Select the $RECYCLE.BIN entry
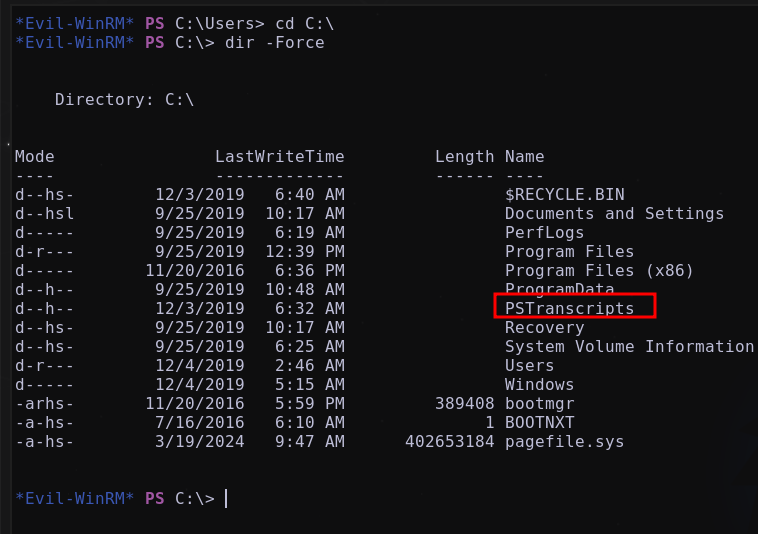This screenshot has height=534, width=758. 565,194
